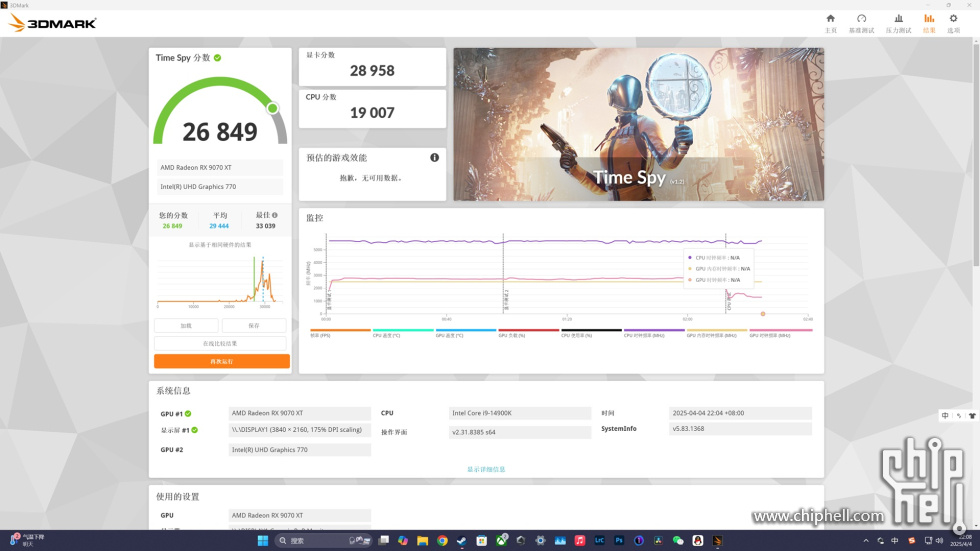The image size is (980, 551).
Task: Toggle the CPU temperature legend series
Action: point(403,332)
